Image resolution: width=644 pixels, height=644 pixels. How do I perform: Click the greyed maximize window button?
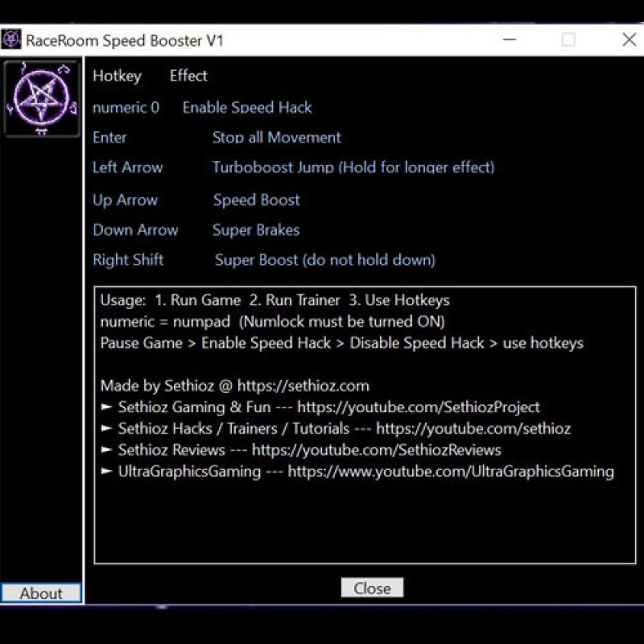click(568, 39)
